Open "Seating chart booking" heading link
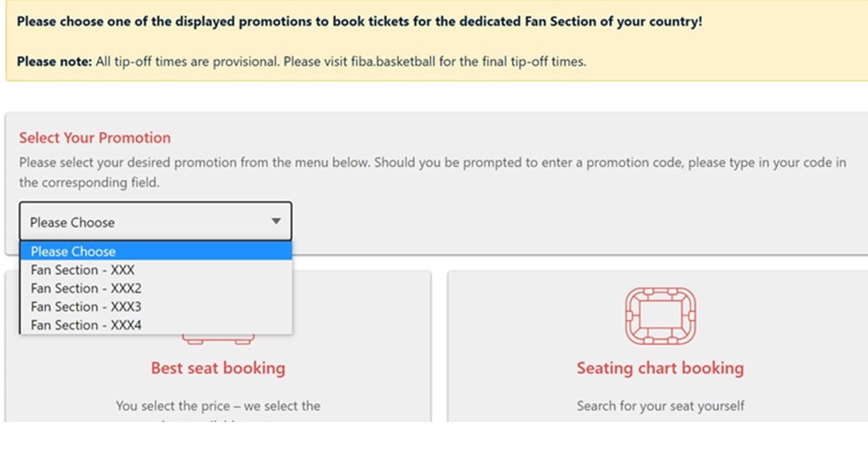 pos(660,368)
